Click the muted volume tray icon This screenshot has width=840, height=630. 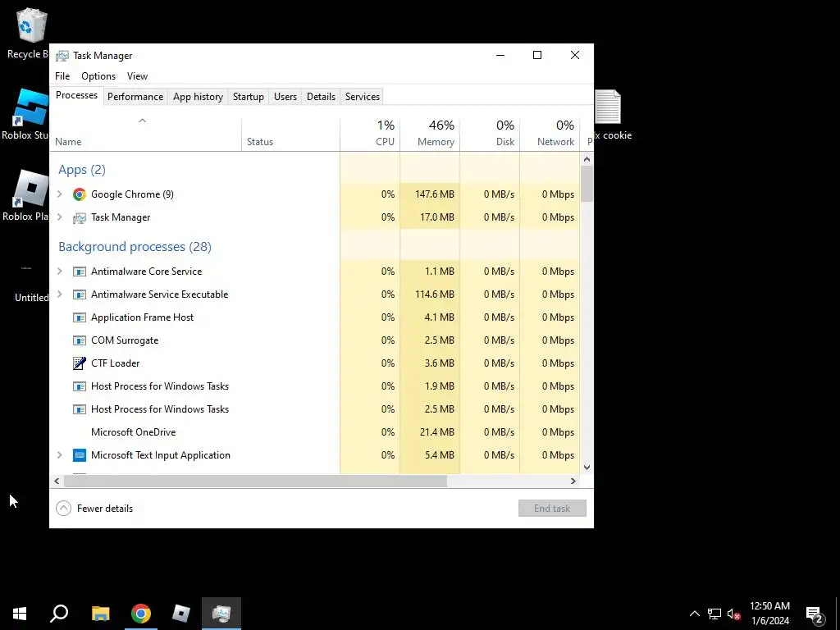click(x=733, y=614)
